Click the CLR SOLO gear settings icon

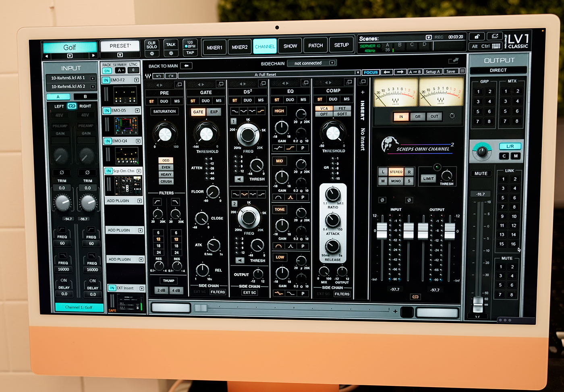[152, 53]
